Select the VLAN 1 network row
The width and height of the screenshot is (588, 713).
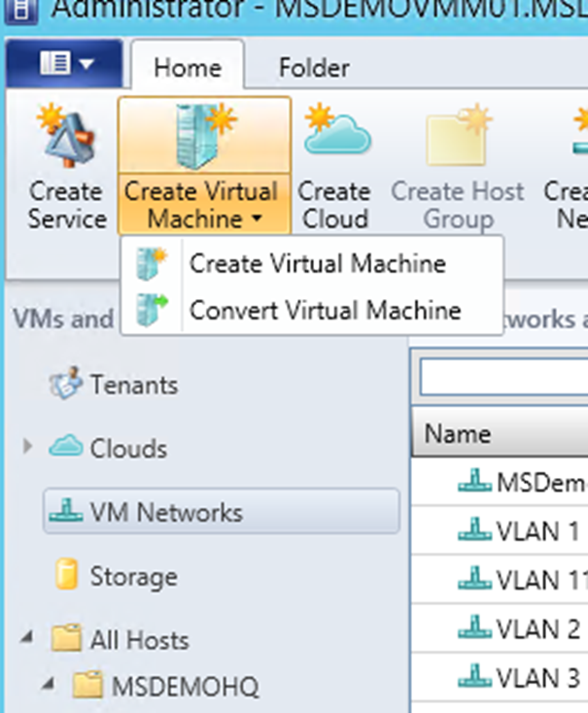(x=500, y=530)
